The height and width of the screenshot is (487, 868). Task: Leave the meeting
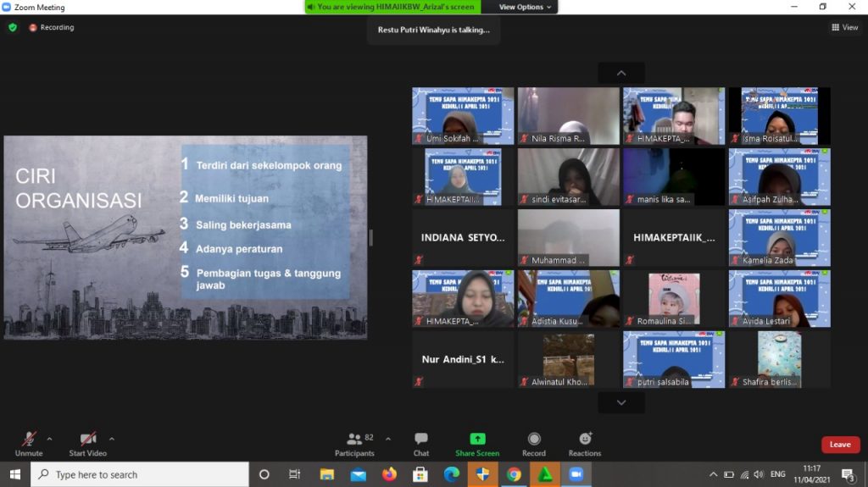pyautogui.click(x=840, y=445)
